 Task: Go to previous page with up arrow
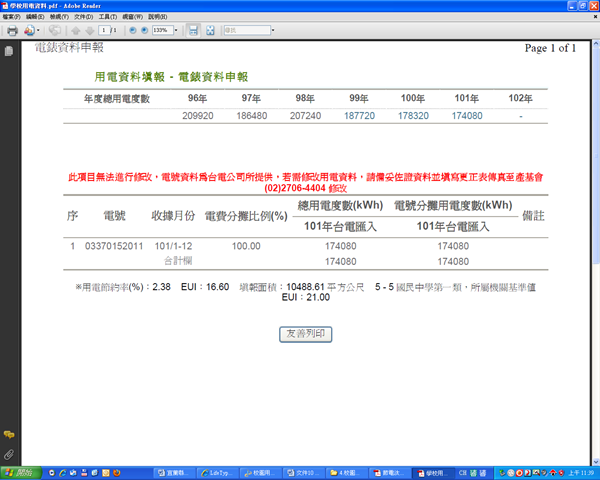pyautogui.click(x=76, y=31)
